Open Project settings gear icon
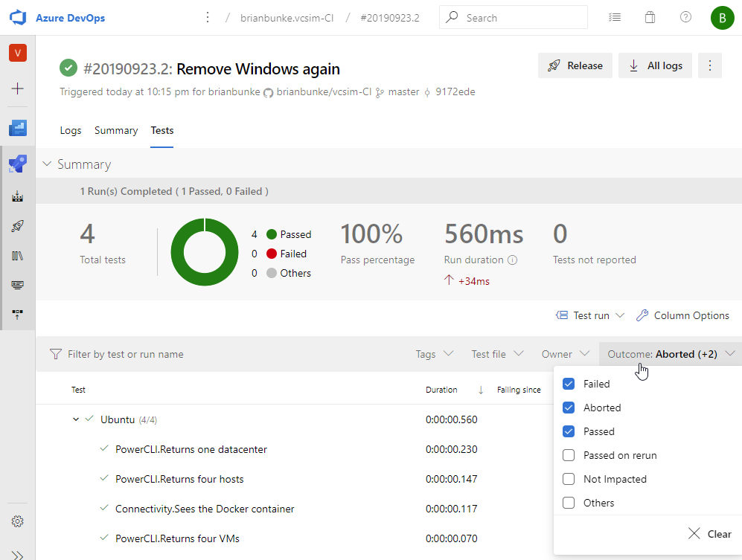The width and height of the screenshot is (742, 560). click(x=18, y=521)
